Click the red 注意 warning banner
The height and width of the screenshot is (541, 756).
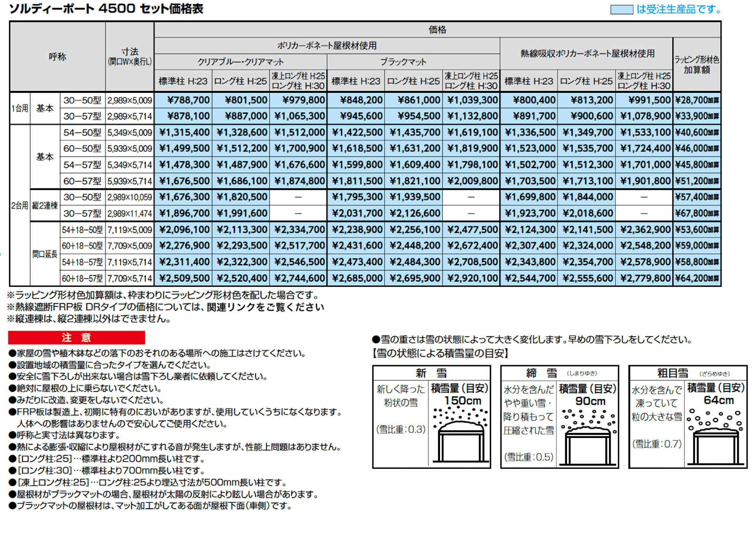(77, 337)
